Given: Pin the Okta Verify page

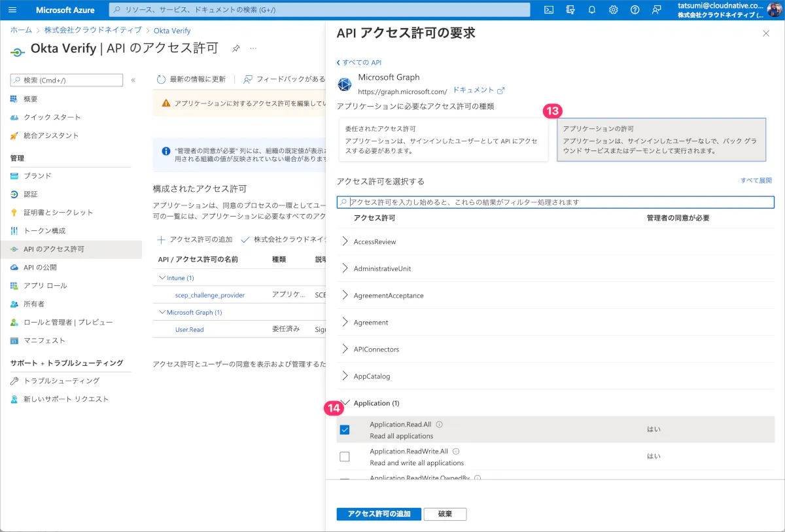Looking at the screenshot, I should 235,48.
